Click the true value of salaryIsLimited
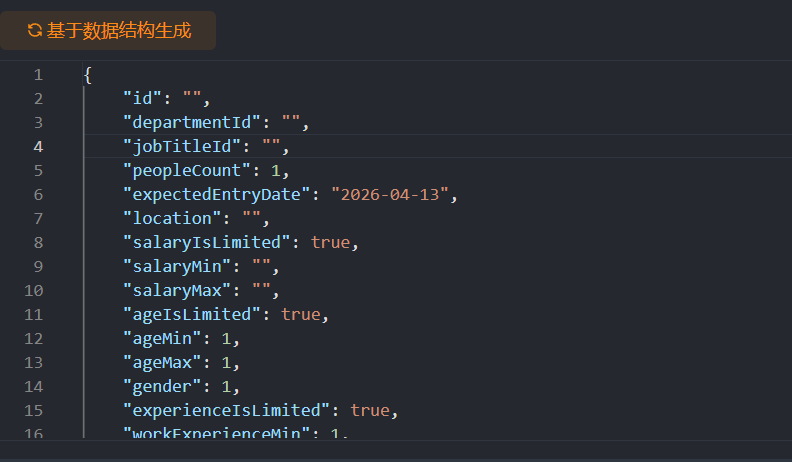The image size is (792, 462). click(330, 242)
